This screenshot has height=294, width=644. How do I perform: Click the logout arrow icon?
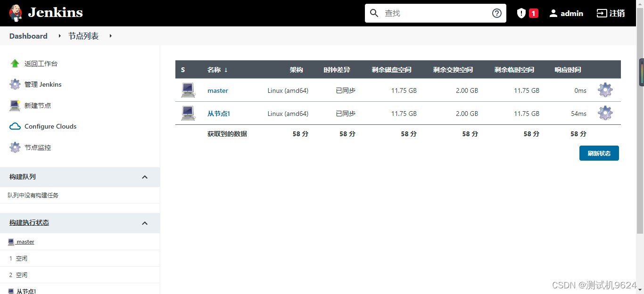point(602,13)
